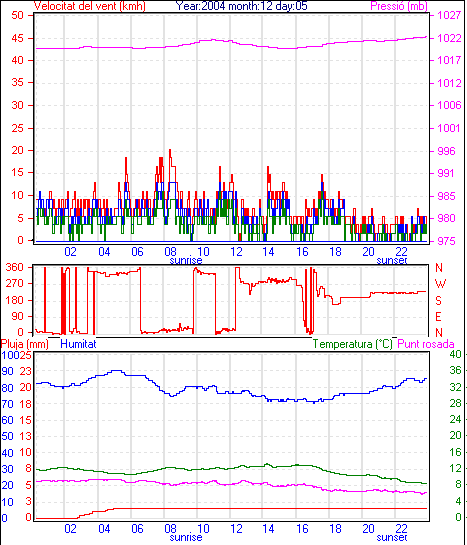Screen dimensions: 467x545
Task: Click the 'S' compass label on direction chart
Action: pyautogui.click(x=439, y=300)
